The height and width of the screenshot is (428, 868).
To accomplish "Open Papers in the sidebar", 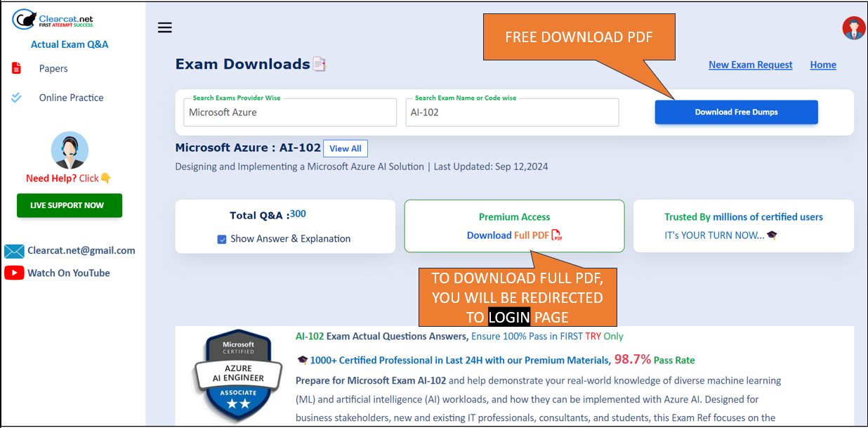I will pyautogui.click(x=53, y=68).
